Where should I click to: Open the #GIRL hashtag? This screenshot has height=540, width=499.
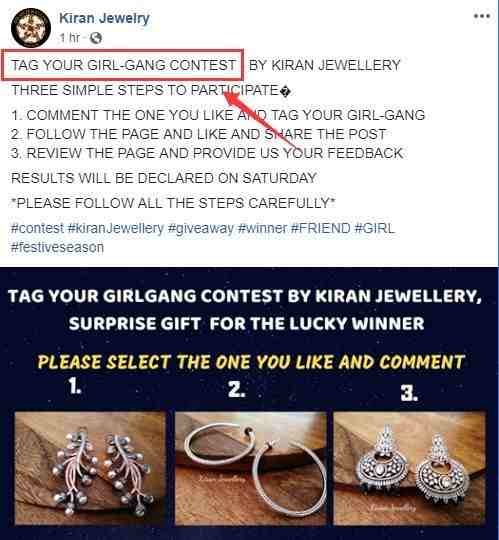tap(374, 228)
